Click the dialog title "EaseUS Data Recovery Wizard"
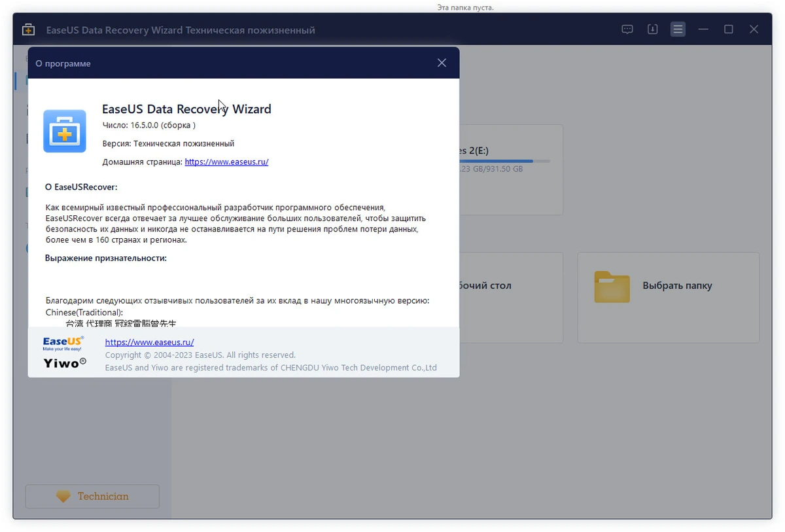785x532 pixels. point(186,109)
